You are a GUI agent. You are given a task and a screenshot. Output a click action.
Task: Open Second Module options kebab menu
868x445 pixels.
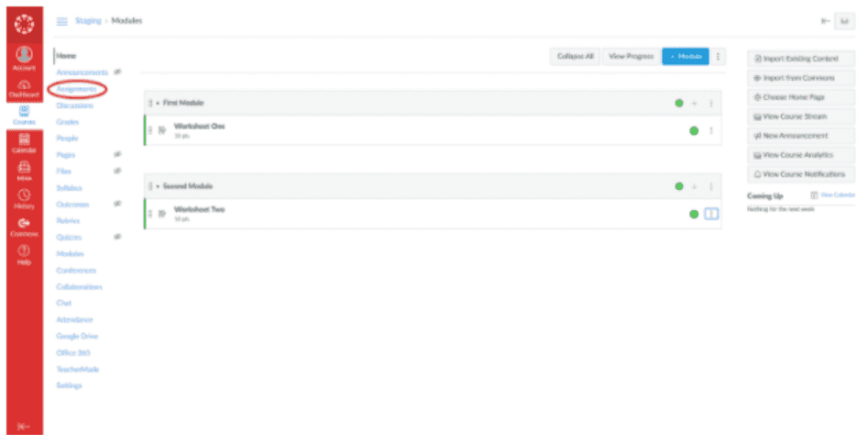click(711, 187)
